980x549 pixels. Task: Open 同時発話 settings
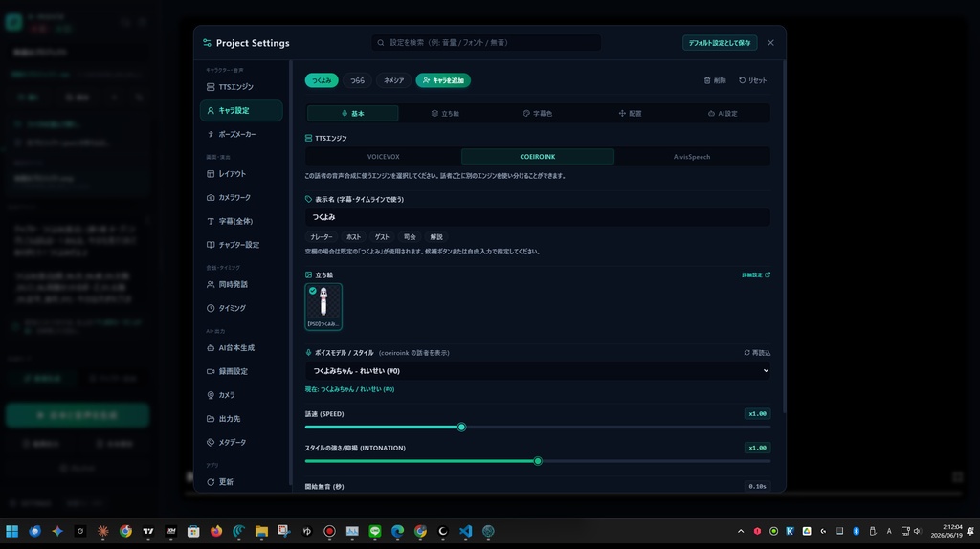click(241, 284)
